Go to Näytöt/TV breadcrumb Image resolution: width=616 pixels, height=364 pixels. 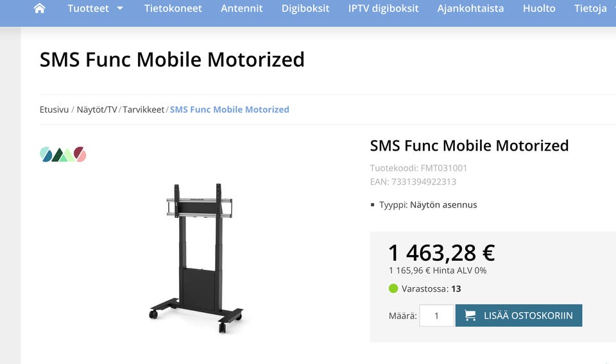(97, 110)
